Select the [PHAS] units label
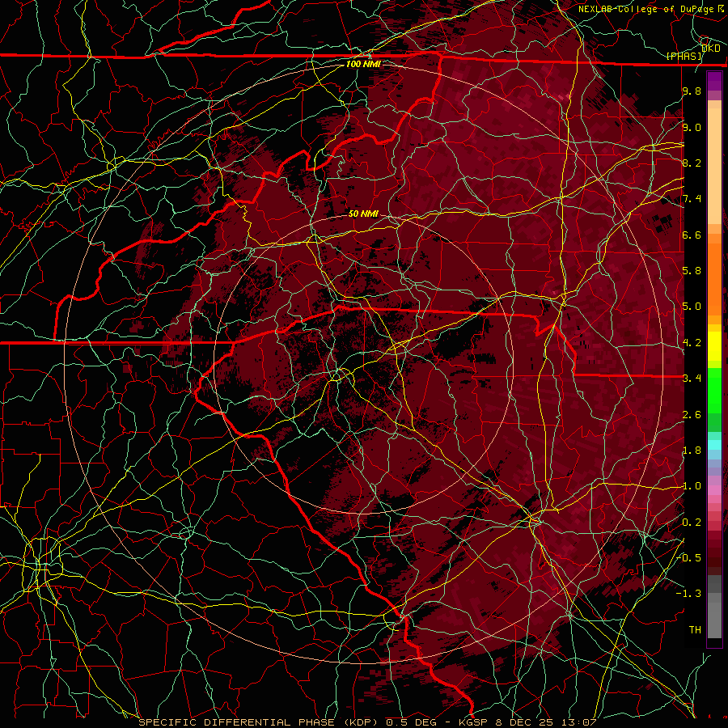The width and height of the screenshot is (728, 728). click(684, 56)
